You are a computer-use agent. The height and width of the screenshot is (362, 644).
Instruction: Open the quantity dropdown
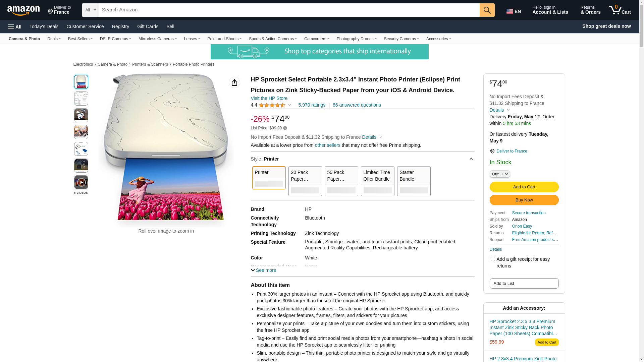[500, 174]
